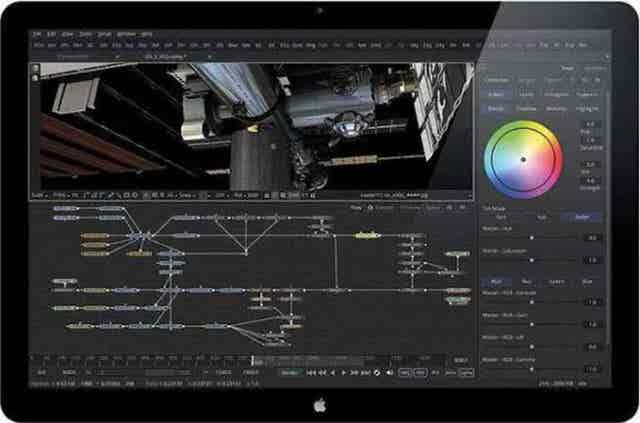
Task: Open the File menu
Action: (36, 32)
